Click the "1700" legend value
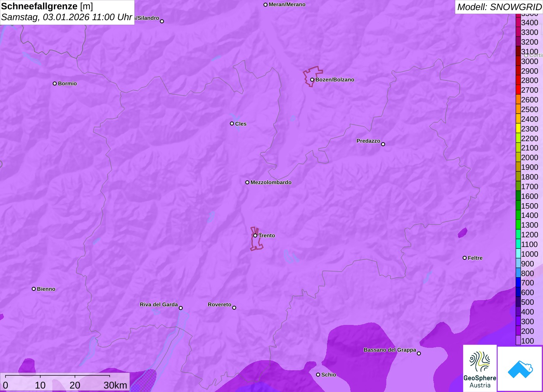This screenshot has height=392, width=543. pos(529,187)
